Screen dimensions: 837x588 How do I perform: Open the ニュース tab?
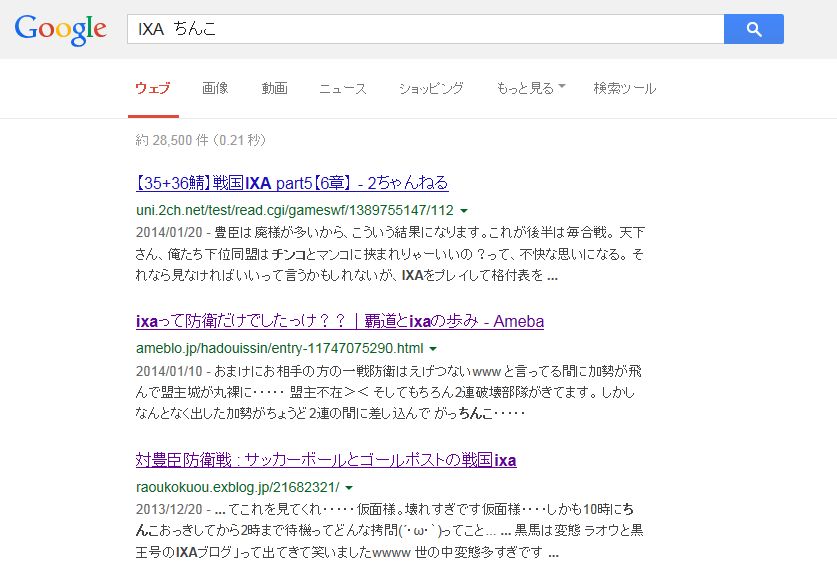click(343, 88)
